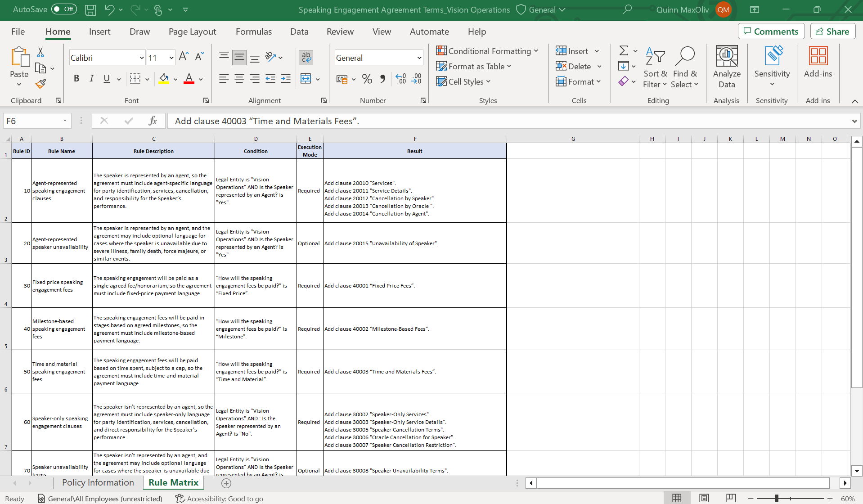The height and width of the screenshot is (504, 863).
Task: Toggle Bold formatting
Action: (76, 79)
